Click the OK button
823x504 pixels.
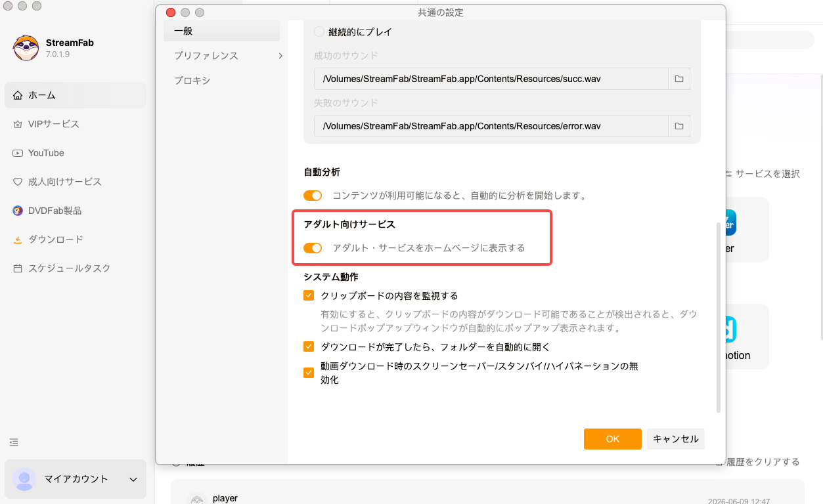(x=612, y=439)
